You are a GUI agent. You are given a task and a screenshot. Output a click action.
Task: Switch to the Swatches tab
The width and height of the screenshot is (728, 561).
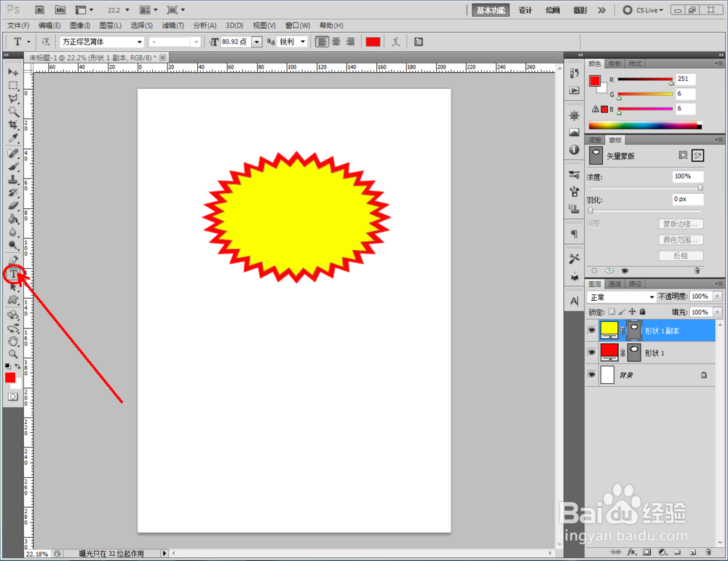[614, 63]
